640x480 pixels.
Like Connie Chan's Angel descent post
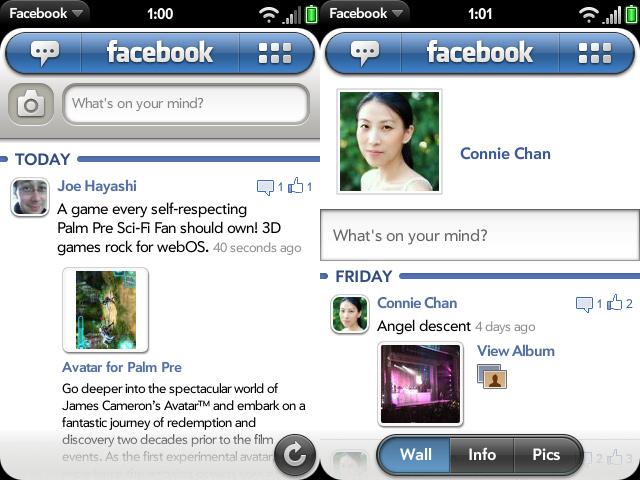(x=615, y=303)
